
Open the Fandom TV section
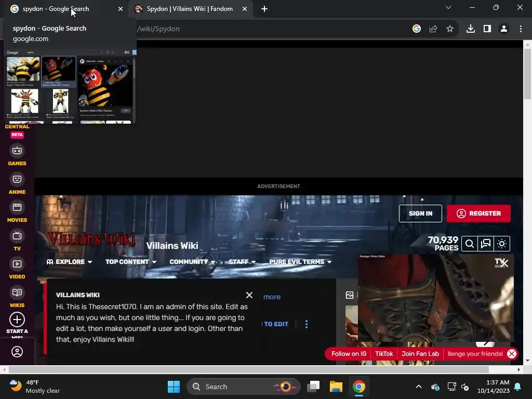[x=17, y=241]
